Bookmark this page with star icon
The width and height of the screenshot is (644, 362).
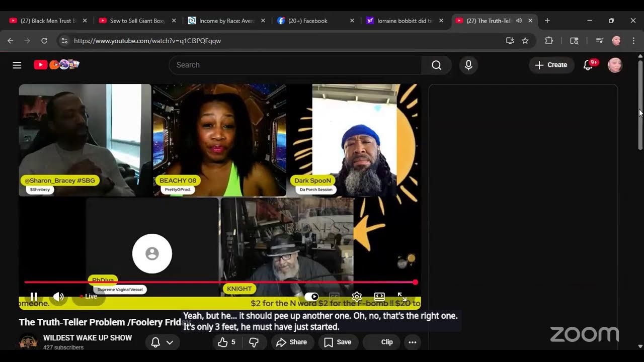(x=525, y=41)
